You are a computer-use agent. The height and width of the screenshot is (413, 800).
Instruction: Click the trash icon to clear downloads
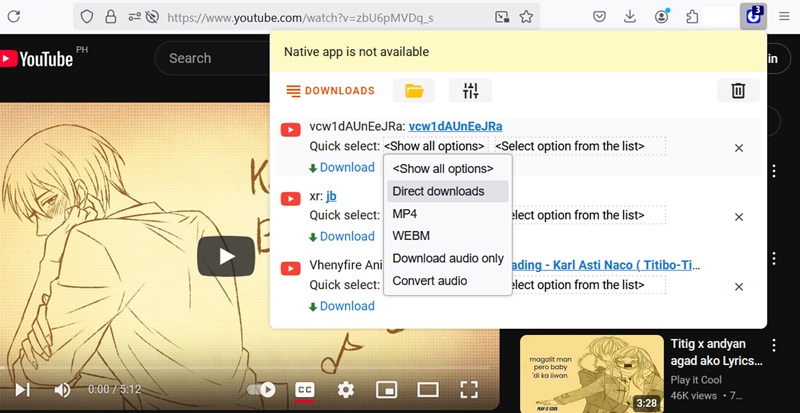coord(738,91)
